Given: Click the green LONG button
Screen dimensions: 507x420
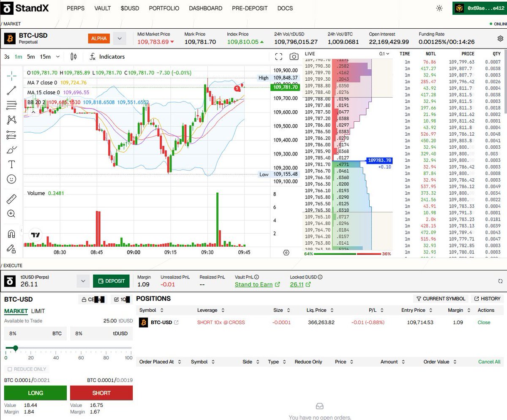Looking at the screenshot, I should (35, 393).
